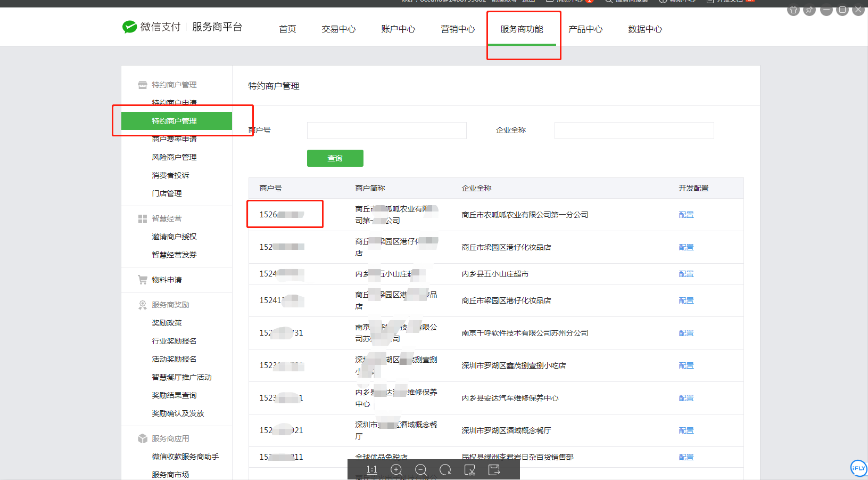
Task: Click 配置 for 深圳市罗湖区酒域概念餐厅
Action: pyautogui.click(x=686, y=430)
